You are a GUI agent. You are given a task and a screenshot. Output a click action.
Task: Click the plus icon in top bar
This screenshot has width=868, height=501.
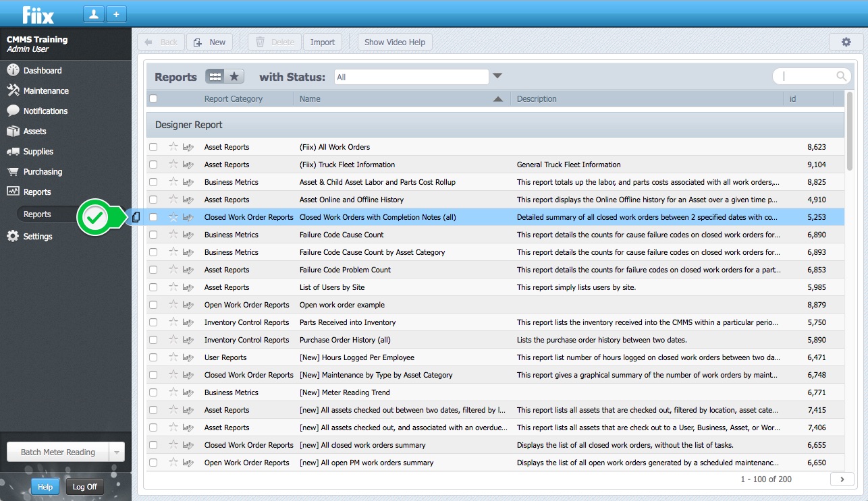click(x=116, y=13)
